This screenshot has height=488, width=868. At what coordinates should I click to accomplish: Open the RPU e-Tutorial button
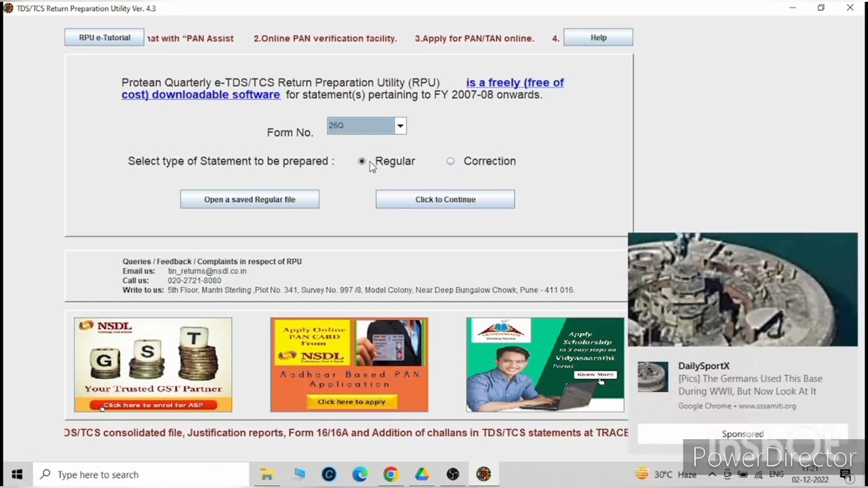tap(104, 38)
